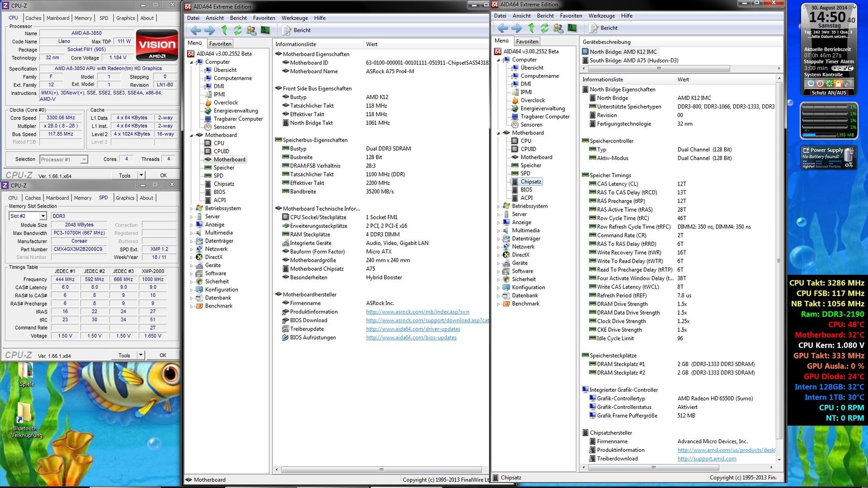The height and width of the screenshot is (488, 868).
Task: Open the support.amd.com Treiberdownload link
Action: 707,459
